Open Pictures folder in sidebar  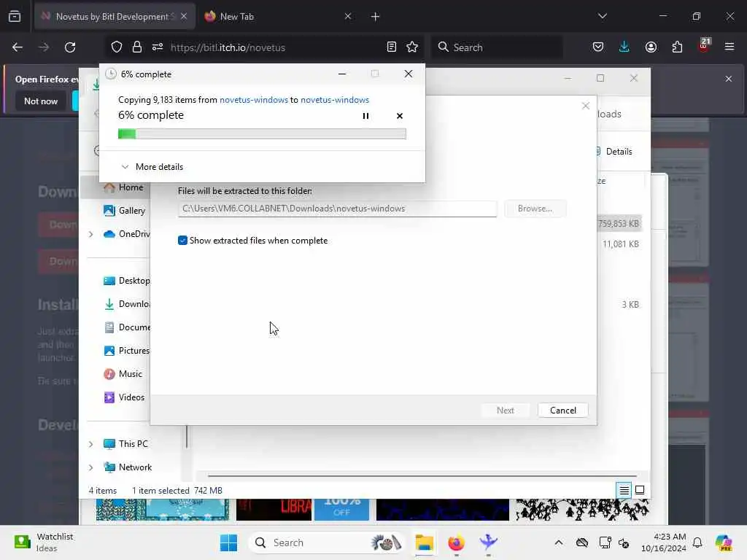[126, 351]
